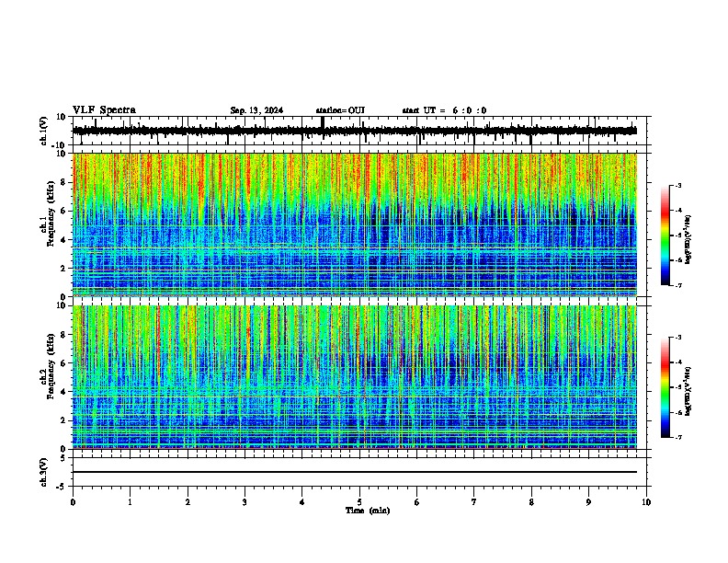Click time axis tick label "0"
This screenshot has height=563, width=728.
click(x=73, y=502)
